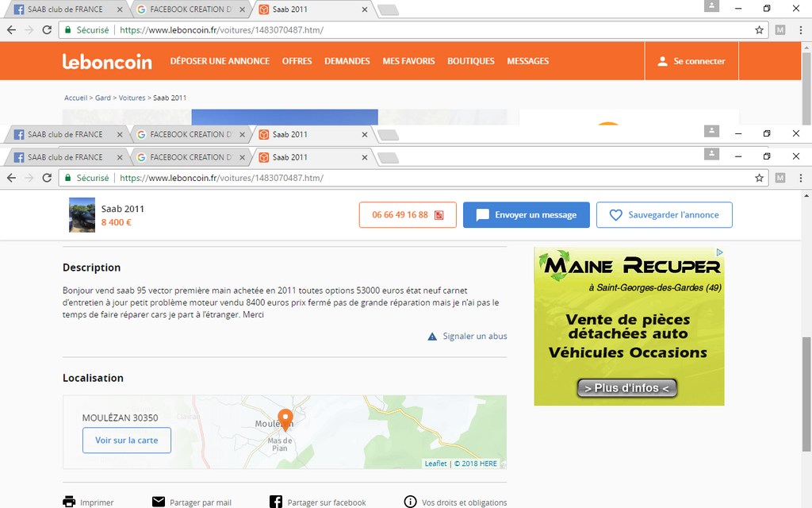Click forward arrow in front browser toolbar
The image size is (812, 508).
[x=29, y=178]
